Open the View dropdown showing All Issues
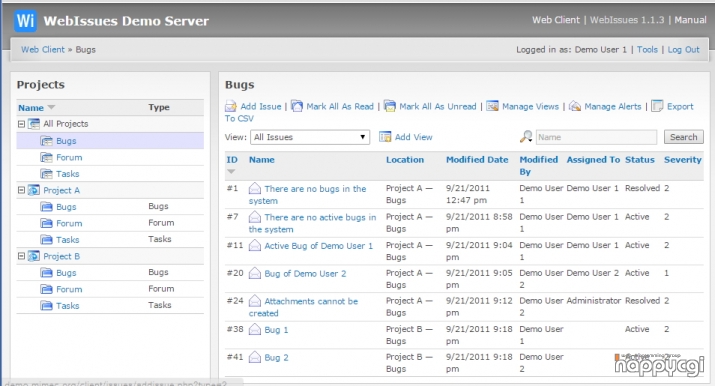Viewport: 715px width, 386px height. 310,137
